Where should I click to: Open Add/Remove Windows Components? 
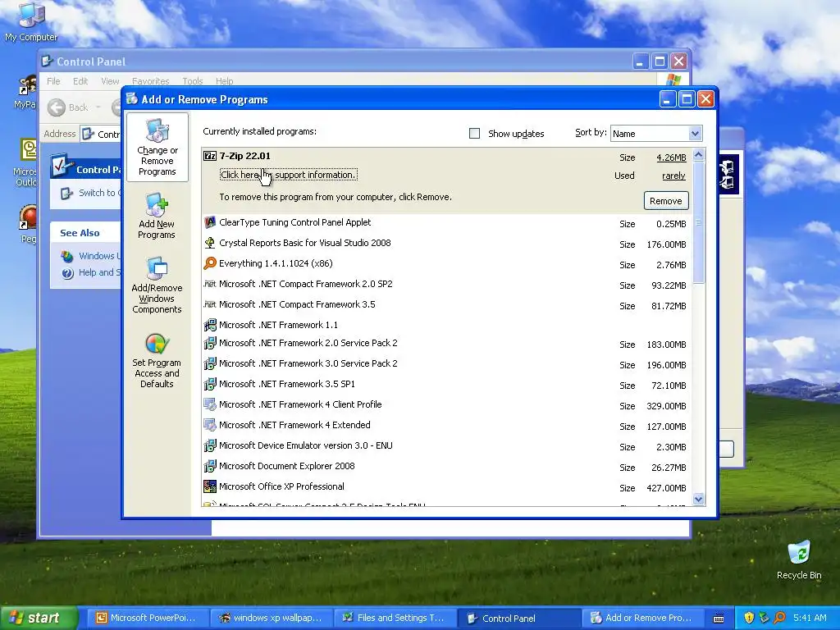pyautogui.click(x=157, y=285)
